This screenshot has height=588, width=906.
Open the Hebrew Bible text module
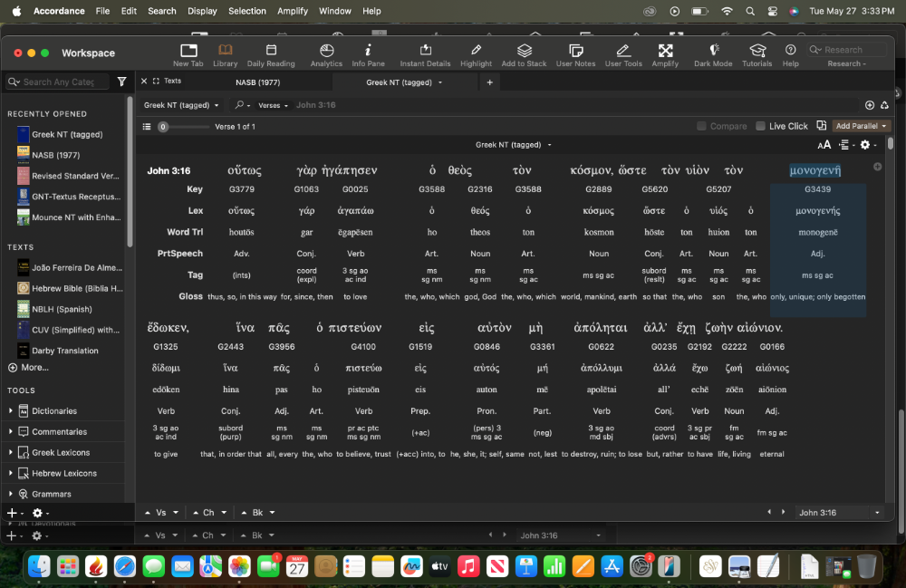pos(70,288)
